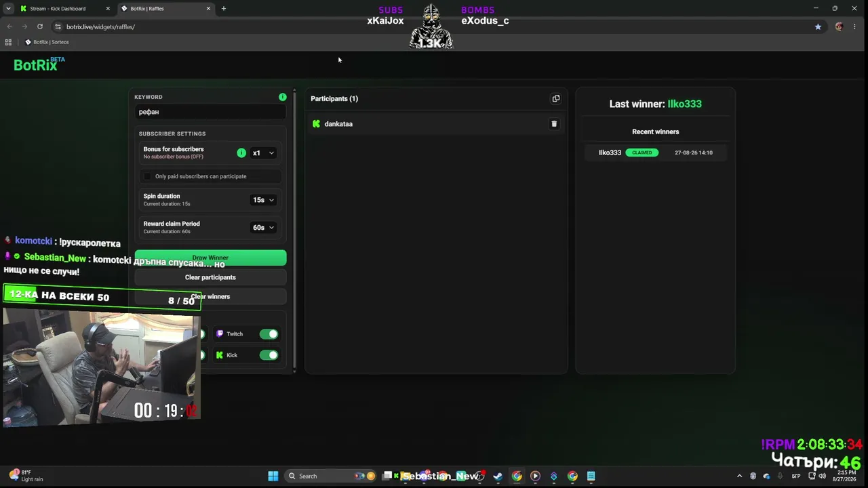868x488 pixels.
Task: Click the Recent winners heading
Action: (655, 131)
